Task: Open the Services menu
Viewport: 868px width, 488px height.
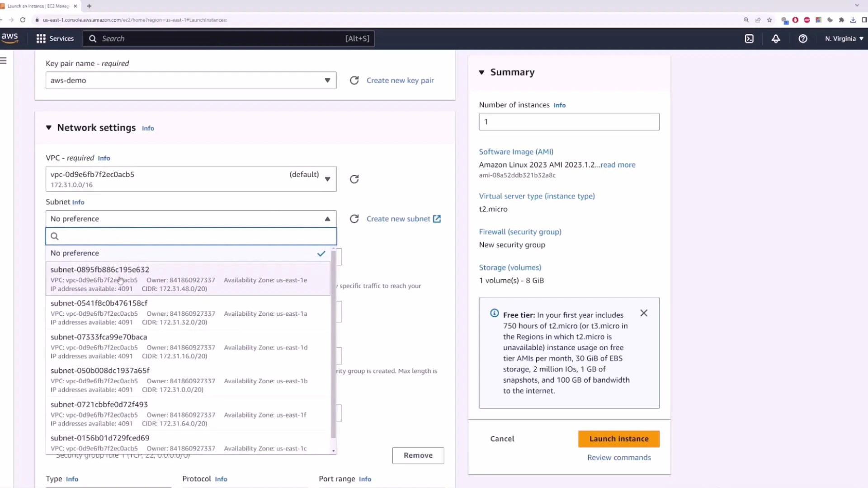Action: pos(55,39)
